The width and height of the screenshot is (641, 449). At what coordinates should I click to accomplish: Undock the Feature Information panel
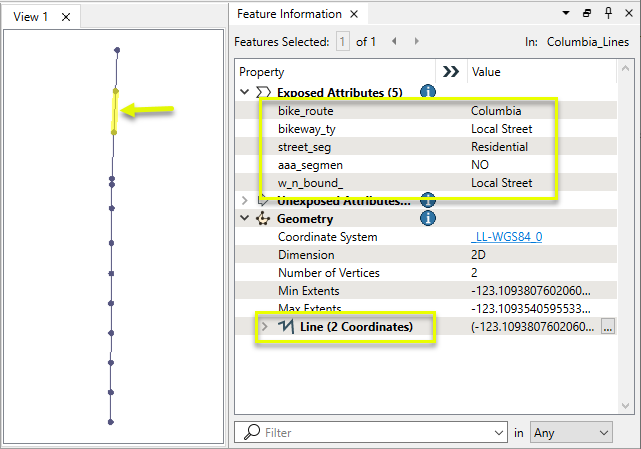tap(587, 14)
